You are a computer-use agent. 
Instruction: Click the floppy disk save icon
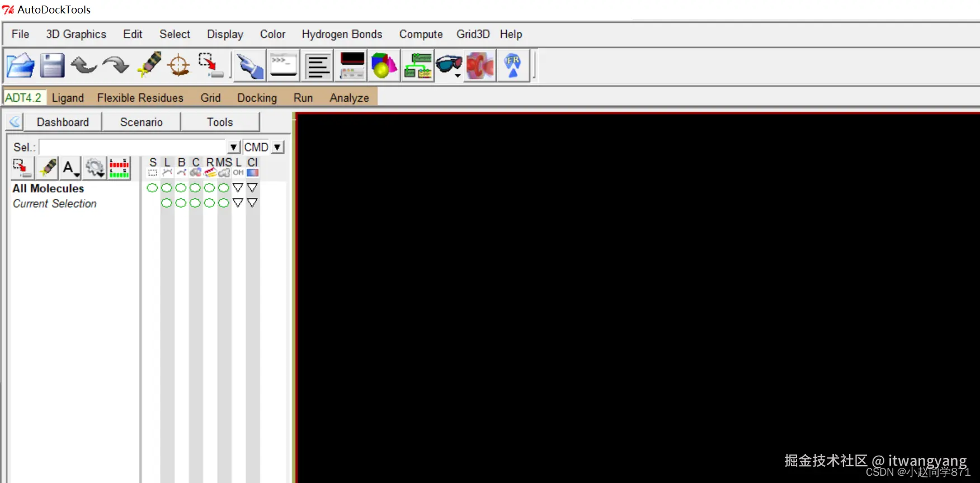52,65
